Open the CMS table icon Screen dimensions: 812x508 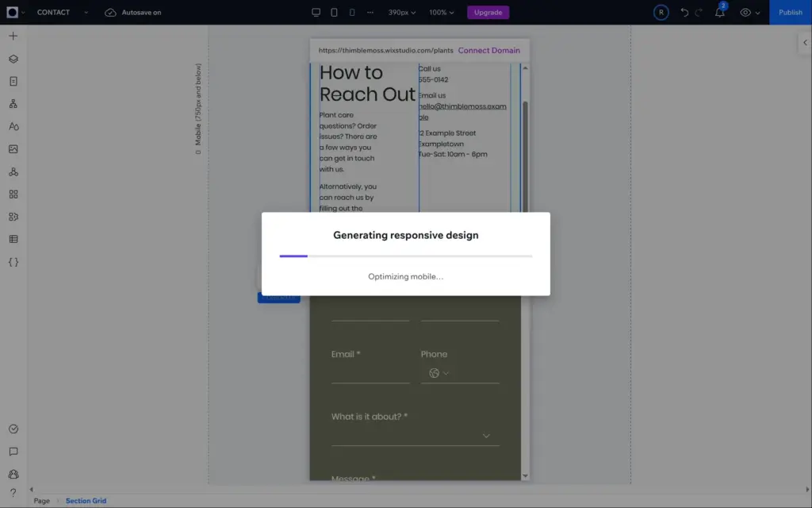pos(13,240)
